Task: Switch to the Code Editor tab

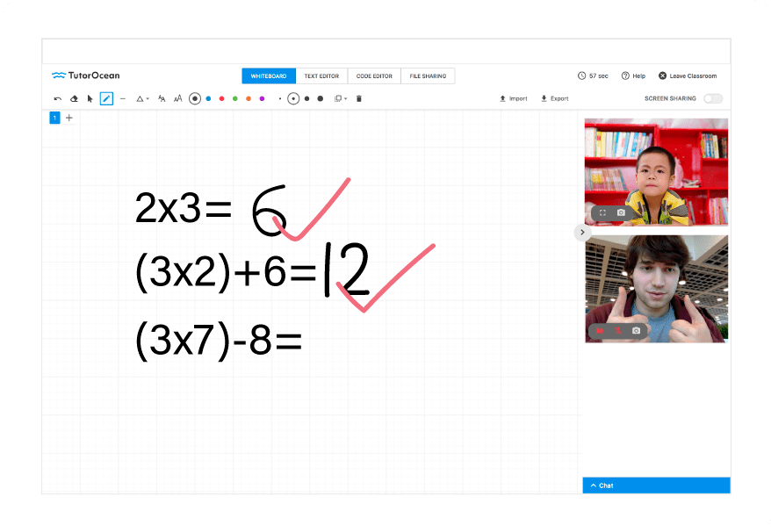Action: coord(374,76)
